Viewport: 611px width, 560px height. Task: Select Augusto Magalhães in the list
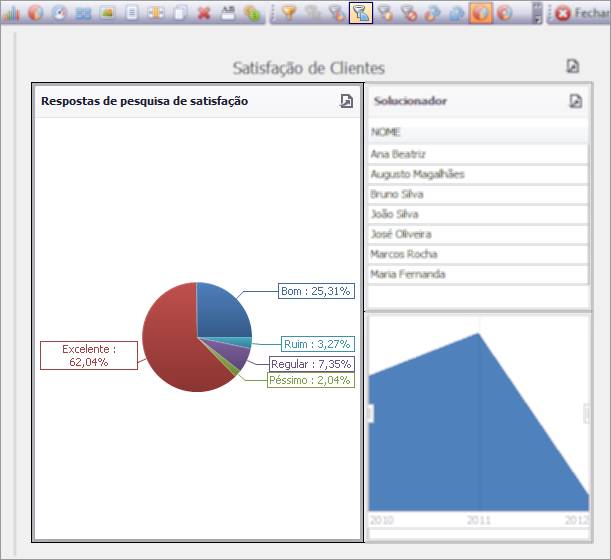478,174
